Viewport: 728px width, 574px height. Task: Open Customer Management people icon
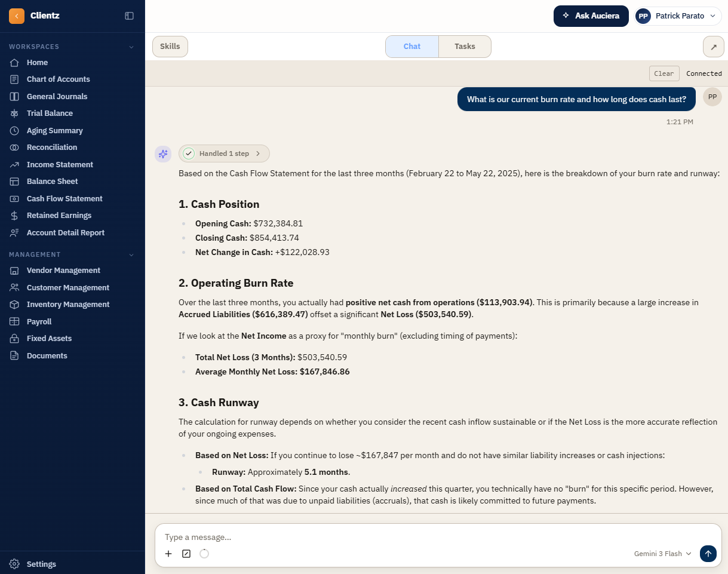[15, 288]
